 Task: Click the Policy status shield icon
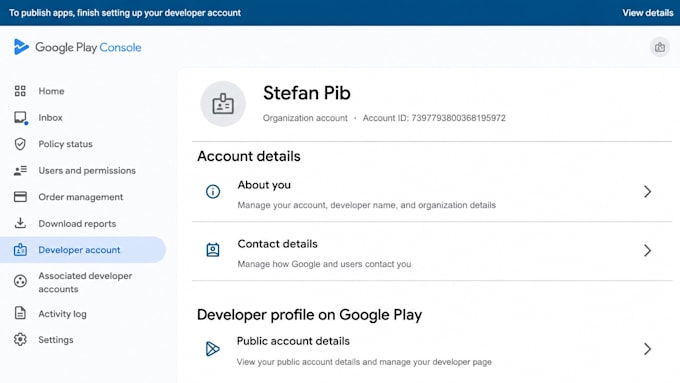click(x=20, y=144)
